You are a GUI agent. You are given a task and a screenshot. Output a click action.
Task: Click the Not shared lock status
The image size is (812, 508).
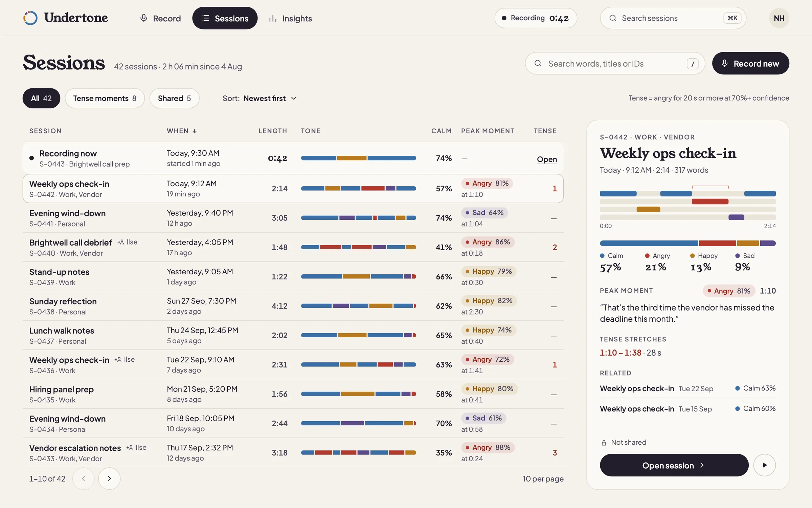(x=624, y=442)
